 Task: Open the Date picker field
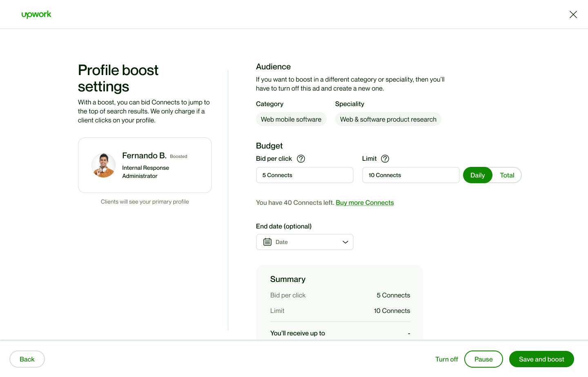coord(305,242)
